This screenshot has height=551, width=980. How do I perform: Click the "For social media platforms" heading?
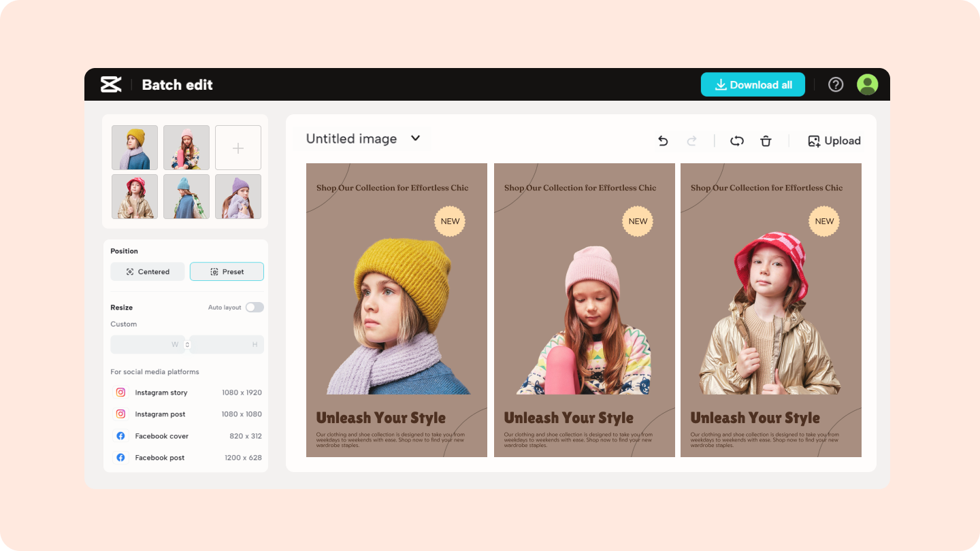tap(155, 372)
